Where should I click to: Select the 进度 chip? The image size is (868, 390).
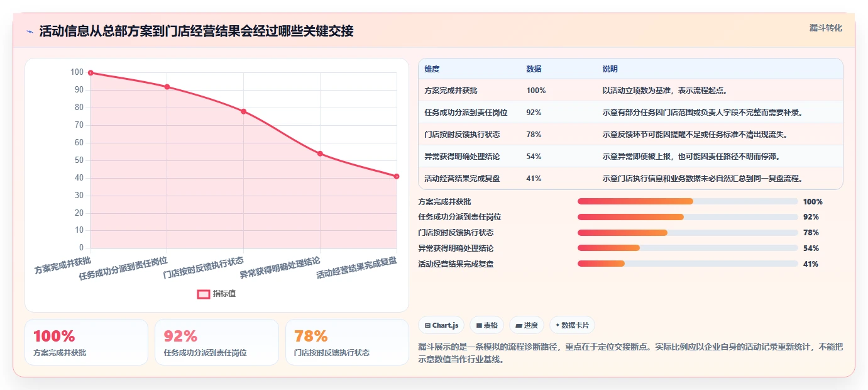tap(527, 325)
